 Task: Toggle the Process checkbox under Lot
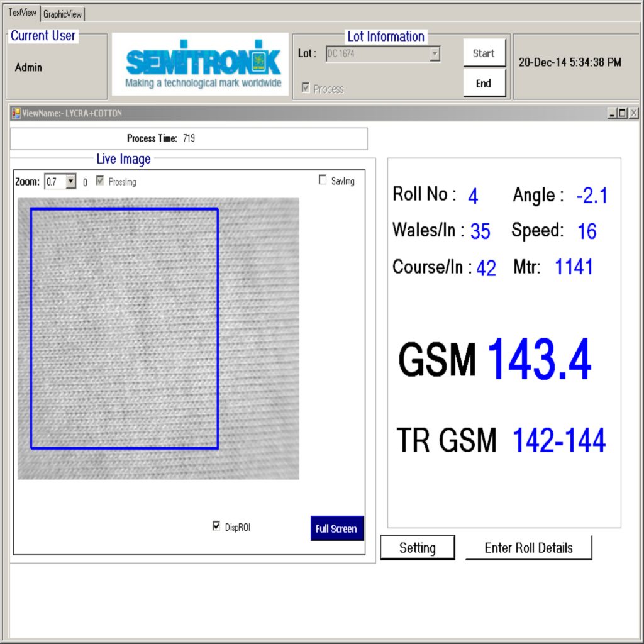pyautogui.click(x=306, y=88)
